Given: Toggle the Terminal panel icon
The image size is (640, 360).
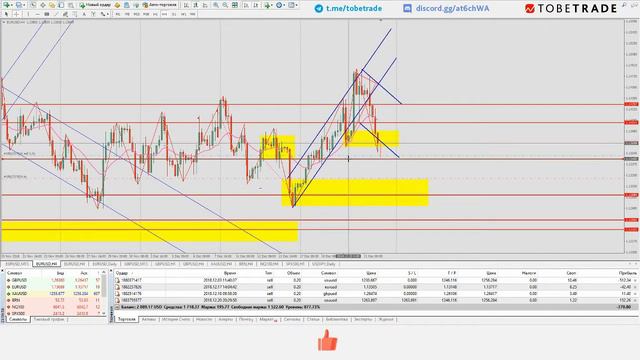Looking at the screenshot, I should coord(62,5).
